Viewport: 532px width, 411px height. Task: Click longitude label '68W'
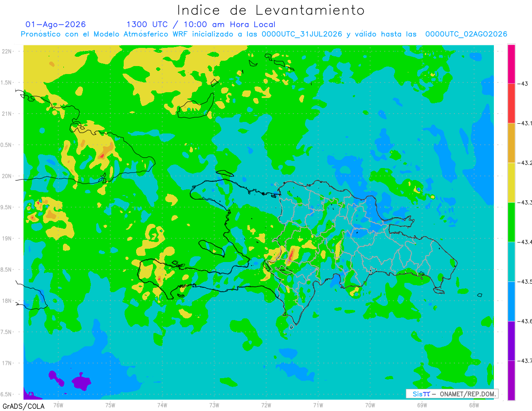[474, 405]
